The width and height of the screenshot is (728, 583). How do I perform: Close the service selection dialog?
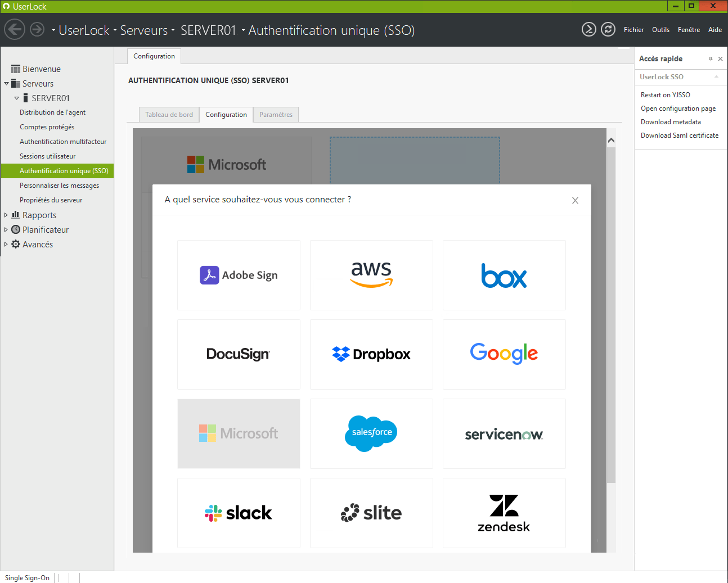tap(575, 201)
